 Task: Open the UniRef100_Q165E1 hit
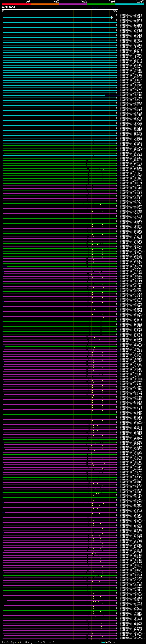tap(131, 485)
